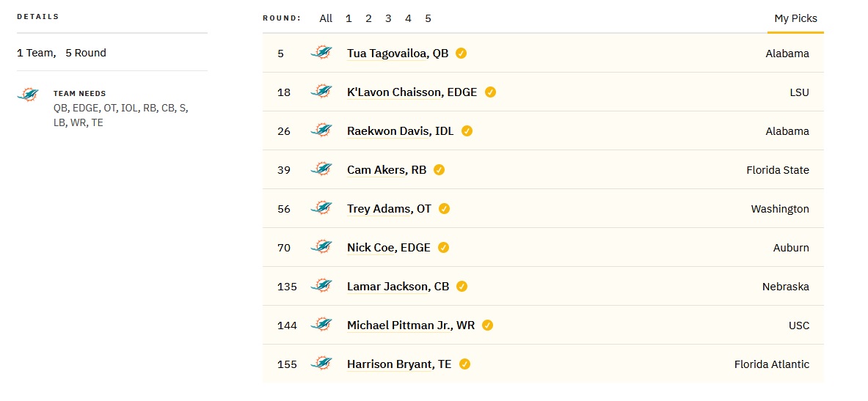
Task: Click the Dolphins logo next to Team Needs
Action: coord(28,95)
